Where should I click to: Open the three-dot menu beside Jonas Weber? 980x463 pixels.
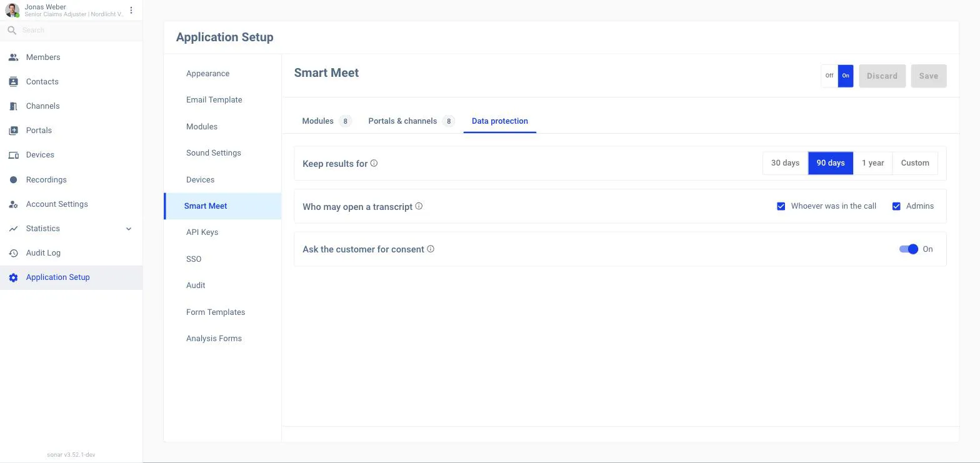point(131,11)
